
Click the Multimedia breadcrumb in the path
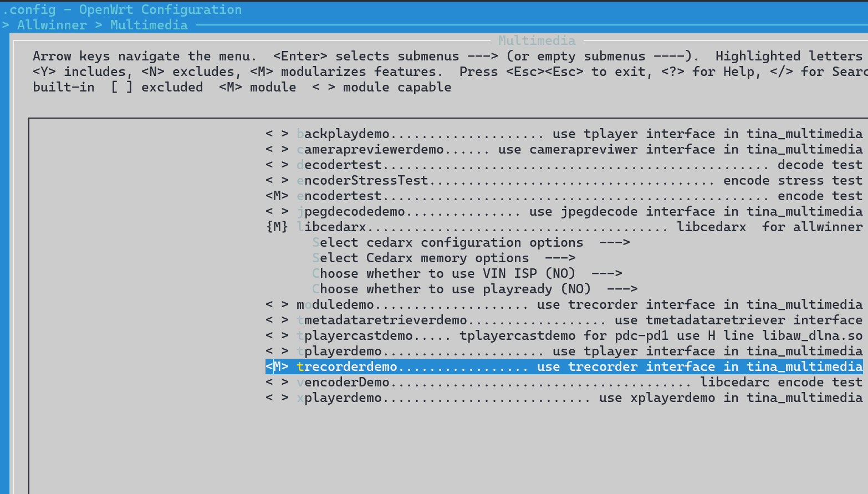[149, 25]
